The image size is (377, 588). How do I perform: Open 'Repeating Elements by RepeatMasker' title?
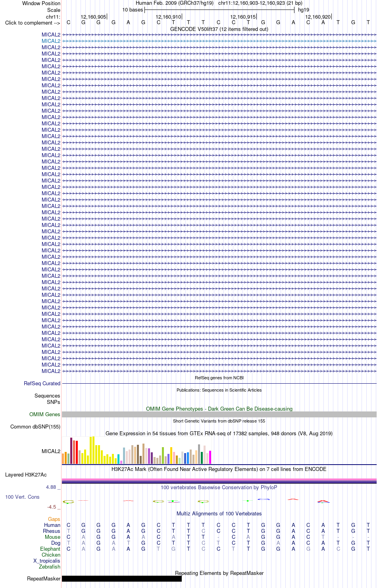(x=219, y=573)
